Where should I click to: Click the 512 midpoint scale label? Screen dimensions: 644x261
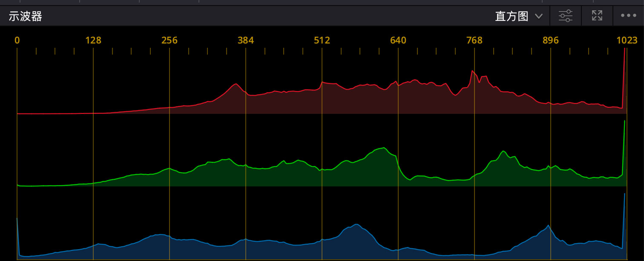[x=322, y=41]
